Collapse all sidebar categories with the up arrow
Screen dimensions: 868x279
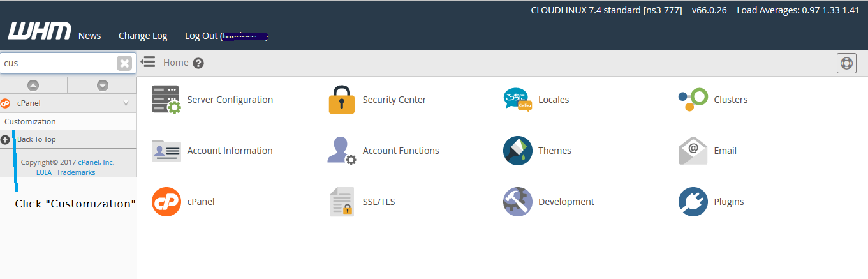tap(33, 85)
